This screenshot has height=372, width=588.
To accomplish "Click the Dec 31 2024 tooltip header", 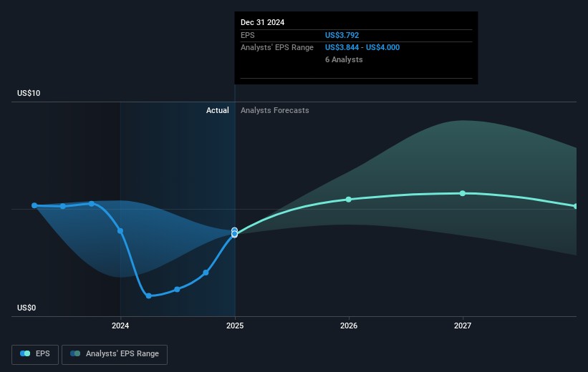I will [262, 22].
